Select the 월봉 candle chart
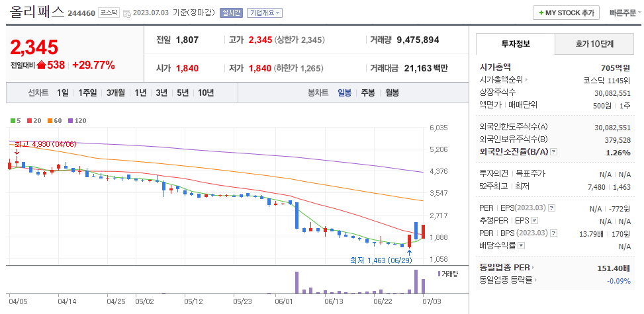Screen dimensions: 644x314 pos(392,93)
